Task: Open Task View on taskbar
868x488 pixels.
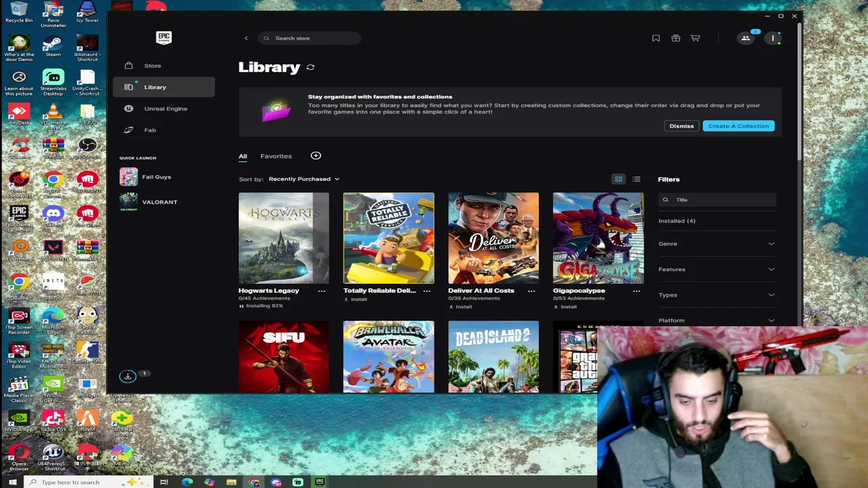Action: [x=164, y=482]
